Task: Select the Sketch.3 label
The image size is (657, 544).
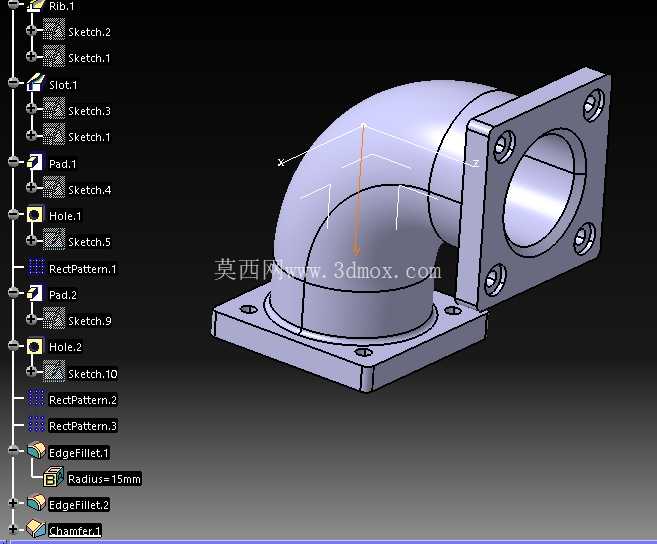Action: point(89,111)
